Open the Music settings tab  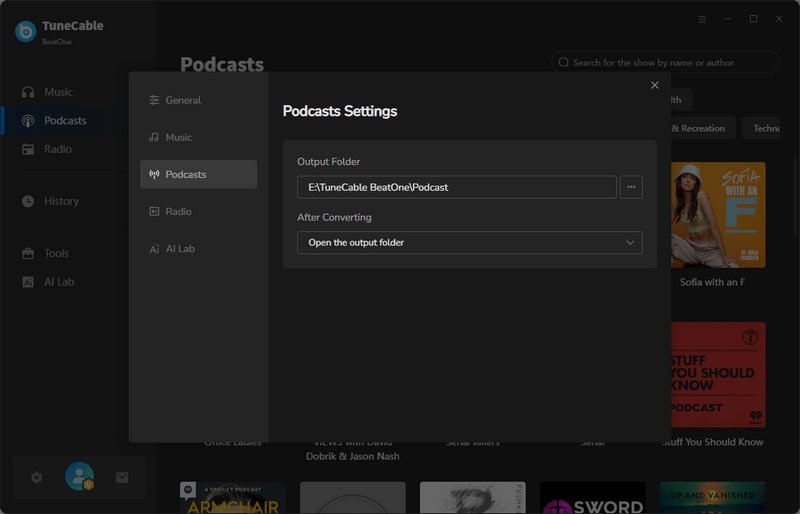pos(198,137)
